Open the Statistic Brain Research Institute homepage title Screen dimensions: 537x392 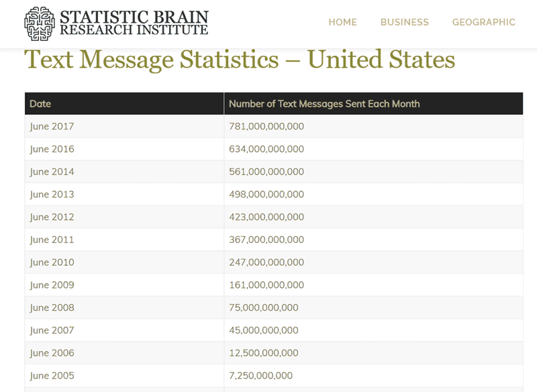click(134, 23)
